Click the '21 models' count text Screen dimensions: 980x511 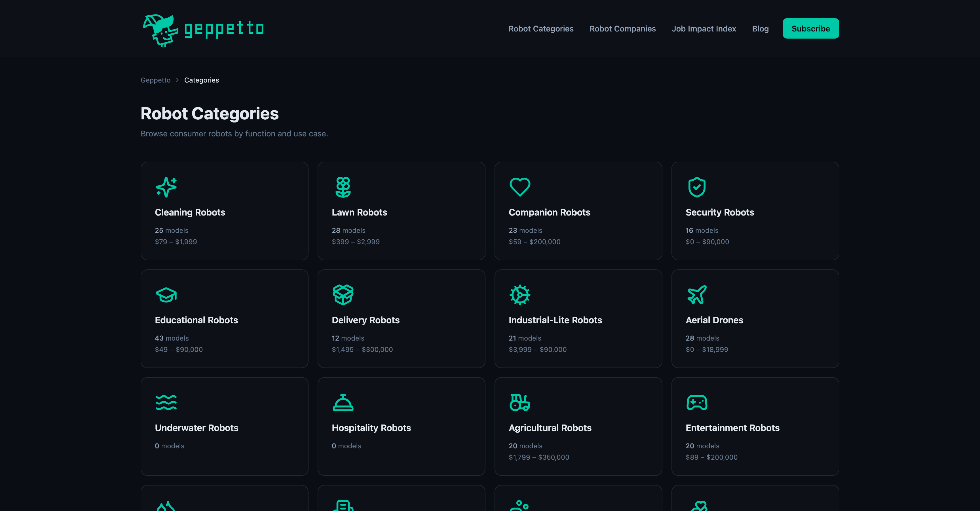tap(525, 338)
